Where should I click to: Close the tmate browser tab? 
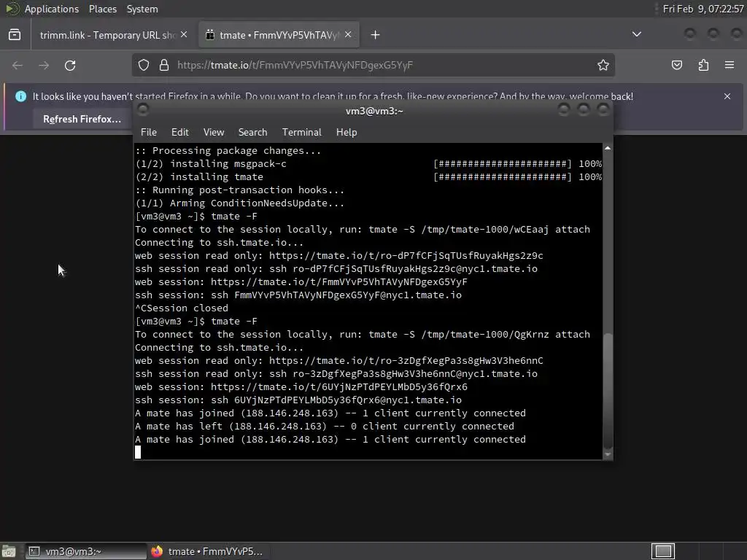point(348,35)
